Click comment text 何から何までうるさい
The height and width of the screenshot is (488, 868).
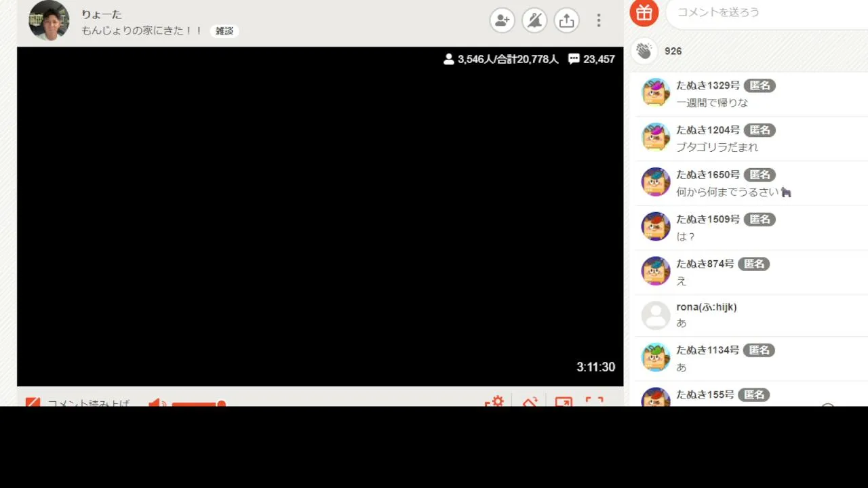pyautogui.click(x=728, y=192)
